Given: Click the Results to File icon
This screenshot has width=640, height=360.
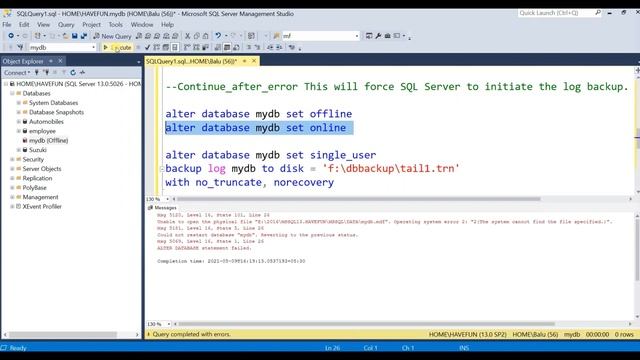Looking at the screenshot, I should (236, 47).
